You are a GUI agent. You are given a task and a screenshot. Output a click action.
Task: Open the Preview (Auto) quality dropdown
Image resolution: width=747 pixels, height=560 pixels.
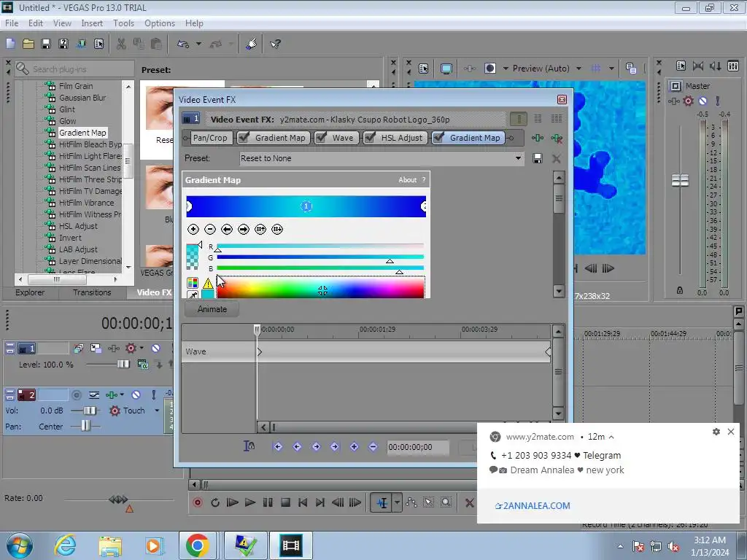pos(578,69)
